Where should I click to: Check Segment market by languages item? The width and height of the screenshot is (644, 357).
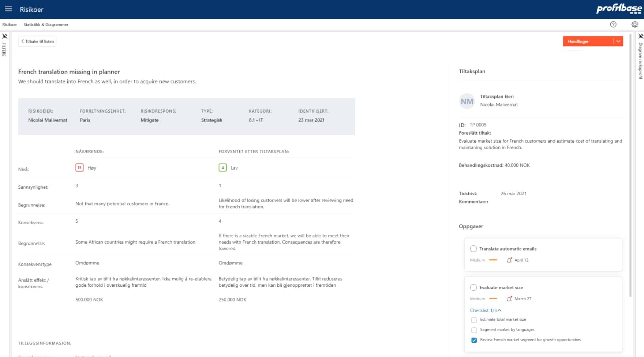[474, 330]
